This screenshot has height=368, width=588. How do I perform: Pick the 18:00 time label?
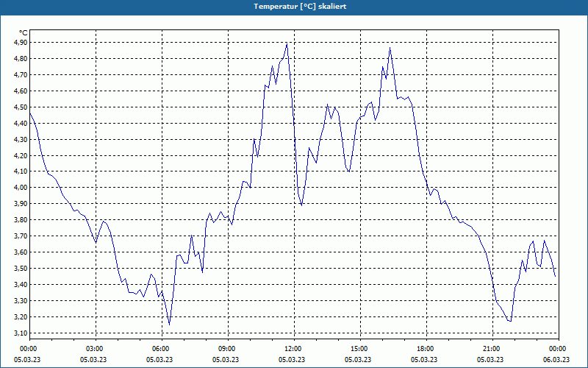tap(425, 349)
